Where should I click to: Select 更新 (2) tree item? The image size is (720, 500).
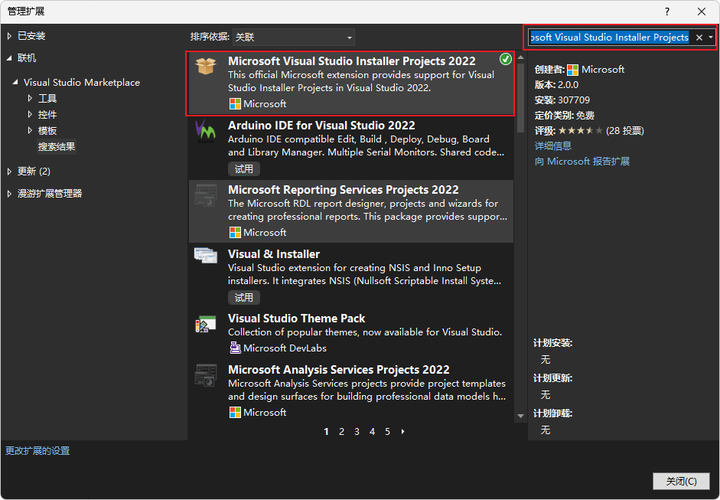(34, 171)
